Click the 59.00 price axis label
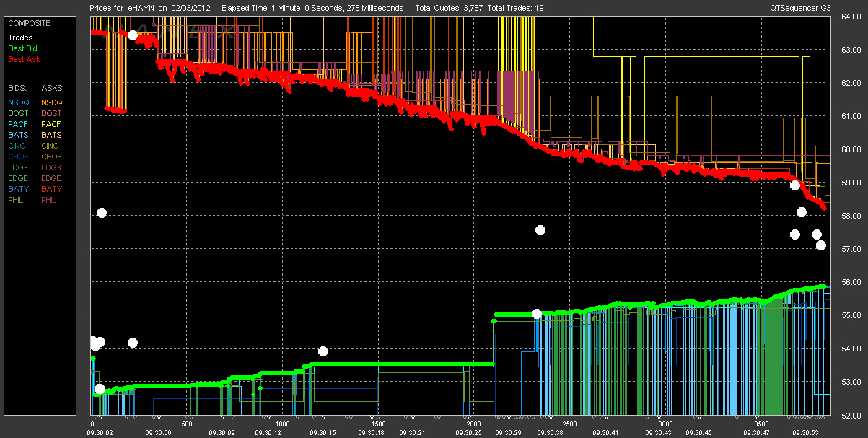 (x=851, y=183)
